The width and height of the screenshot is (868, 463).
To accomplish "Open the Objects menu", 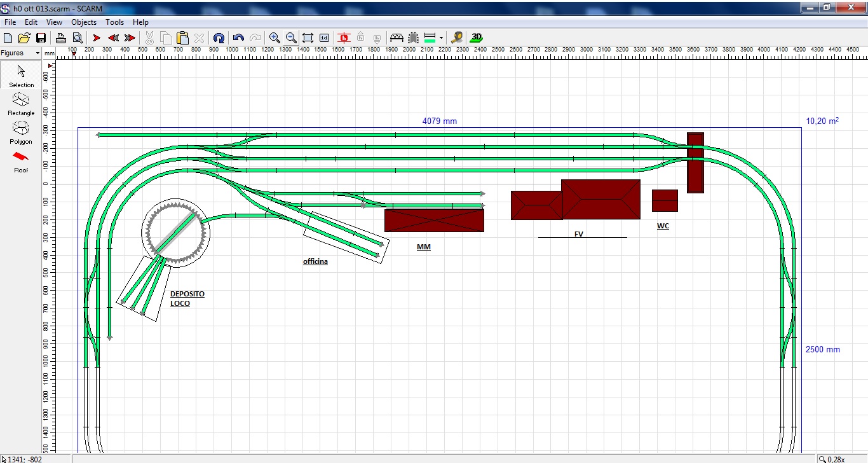I will 84,22.
